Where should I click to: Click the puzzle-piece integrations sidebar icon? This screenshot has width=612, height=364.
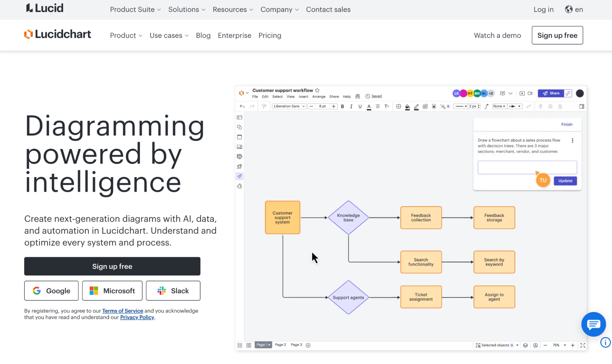pyautogui.click(x=239, y=186)
